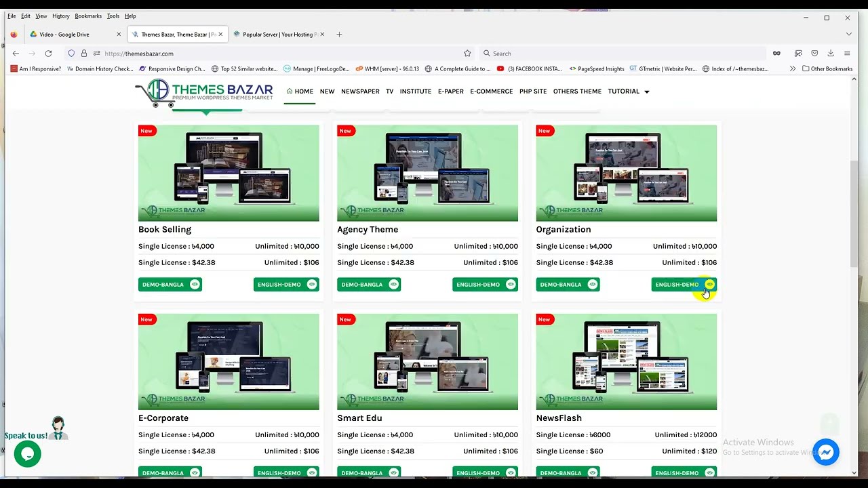Open the Firefox application menu (hamburger)

847,54
